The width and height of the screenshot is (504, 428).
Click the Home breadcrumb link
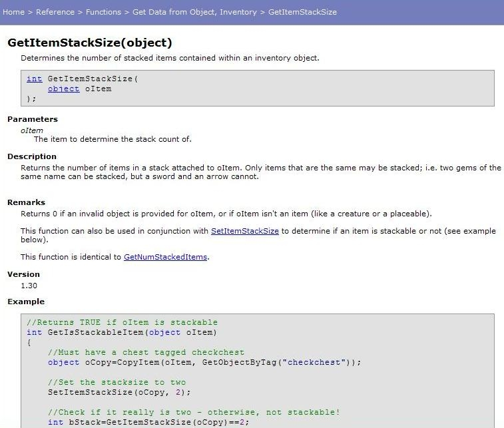click(14, 12)
